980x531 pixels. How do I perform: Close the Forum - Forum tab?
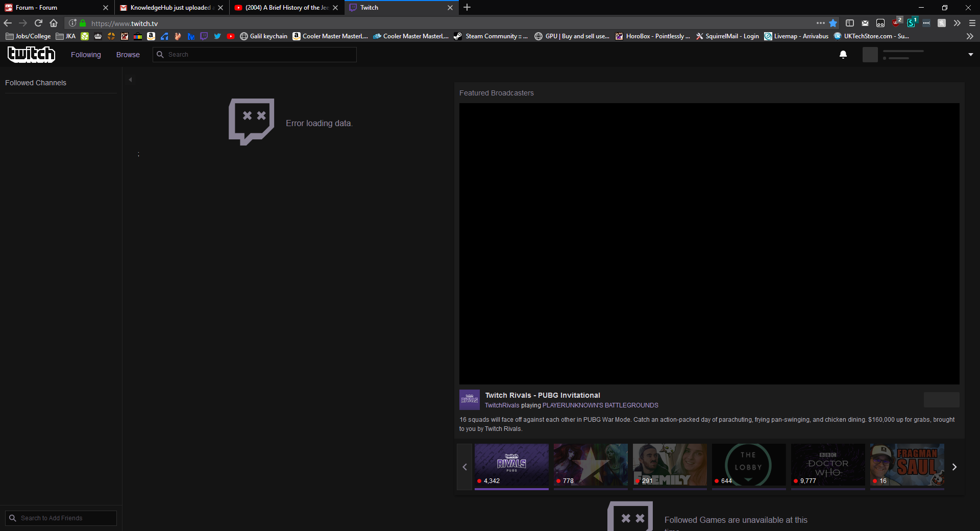[x=106, y=8]
